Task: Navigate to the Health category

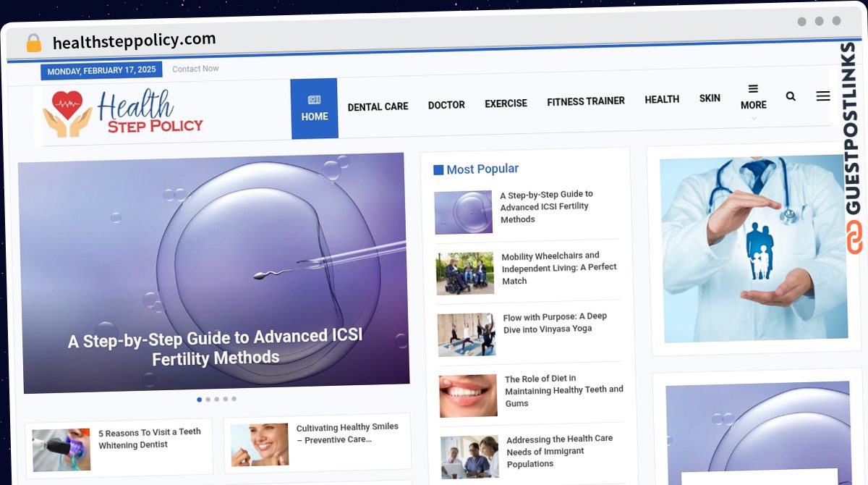Action: pos(662,99)
